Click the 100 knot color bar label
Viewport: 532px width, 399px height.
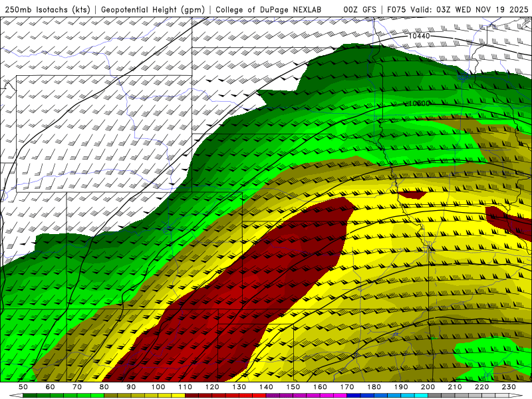(x=158, y=387)
